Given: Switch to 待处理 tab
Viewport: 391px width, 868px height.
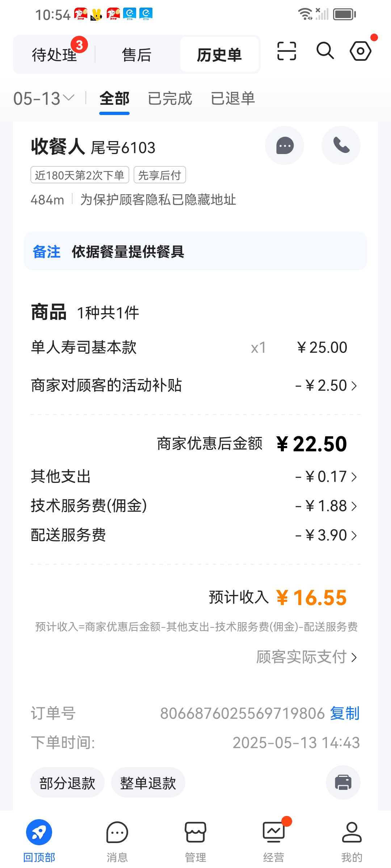Looking at the screenshot, I should click(x=54, y=55).
